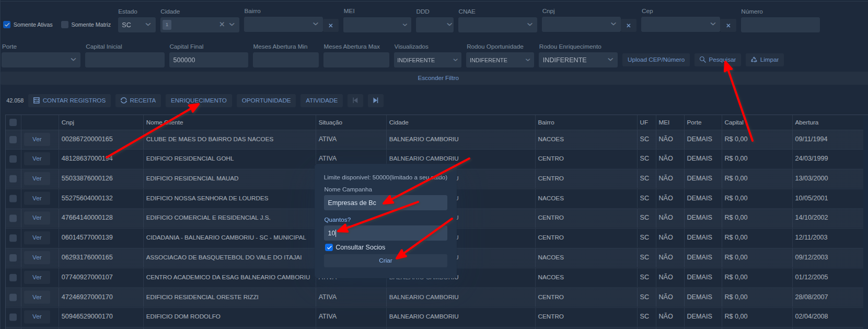Click Criar to create the campaign
Image resolution: width=868 pixels, height=329 pixels.
[x=386, y=260]
